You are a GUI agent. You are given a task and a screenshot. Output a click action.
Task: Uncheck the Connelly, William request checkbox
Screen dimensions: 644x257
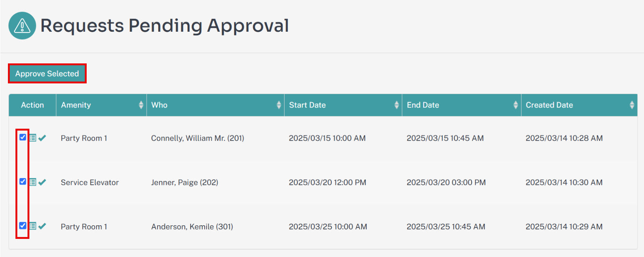coord(23,137)
